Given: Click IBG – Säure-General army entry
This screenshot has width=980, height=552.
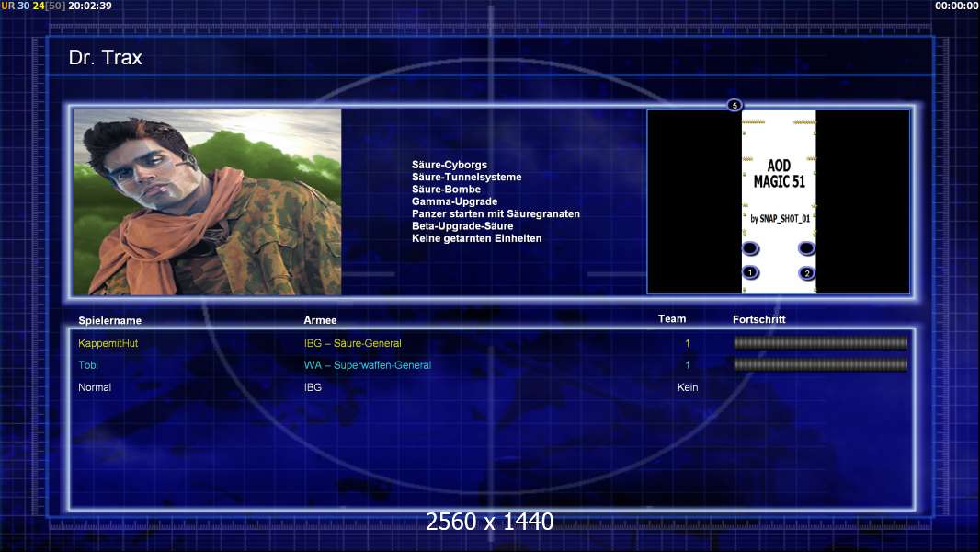Looking at the screenshot, I should coord(352,343).
